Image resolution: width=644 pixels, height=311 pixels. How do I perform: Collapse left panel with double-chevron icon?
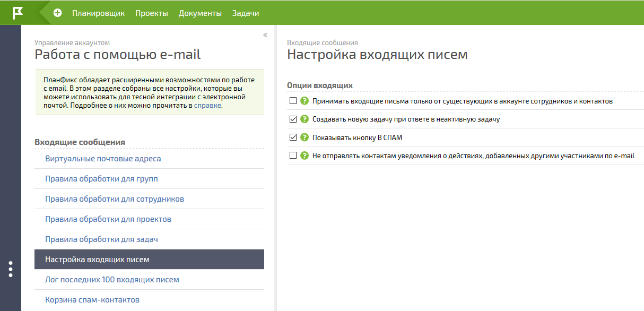pos(265,35)
